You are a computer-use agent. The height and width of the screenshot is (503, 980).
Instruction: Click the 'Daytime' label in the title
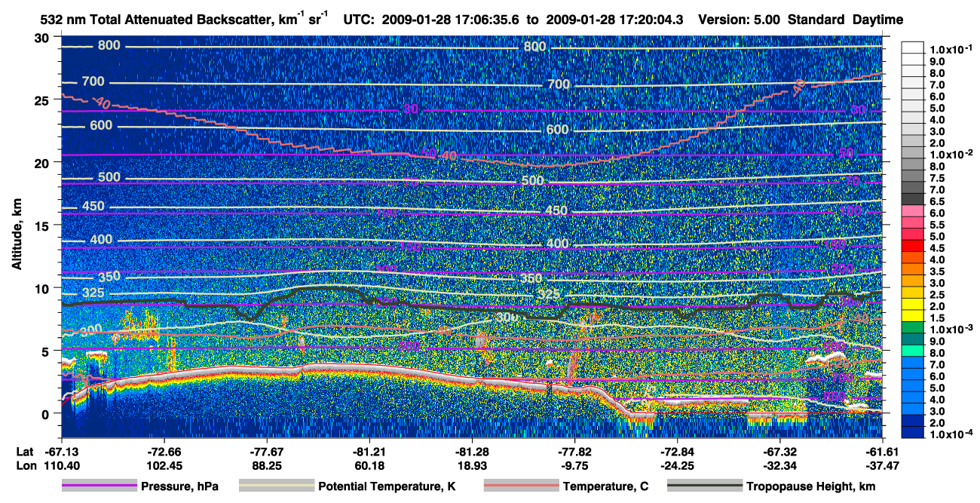point(877,20)
